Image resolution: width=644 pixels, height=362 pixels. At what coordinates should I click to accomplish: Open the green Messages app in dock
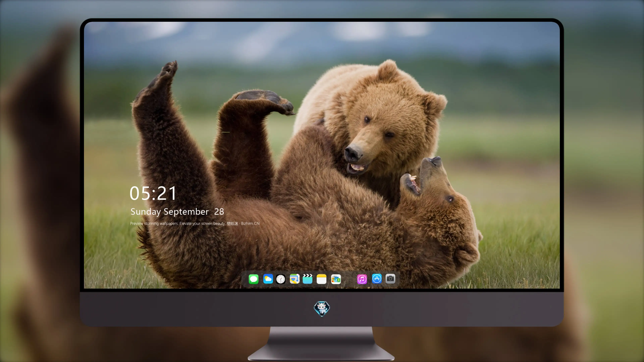coord(254,279)
